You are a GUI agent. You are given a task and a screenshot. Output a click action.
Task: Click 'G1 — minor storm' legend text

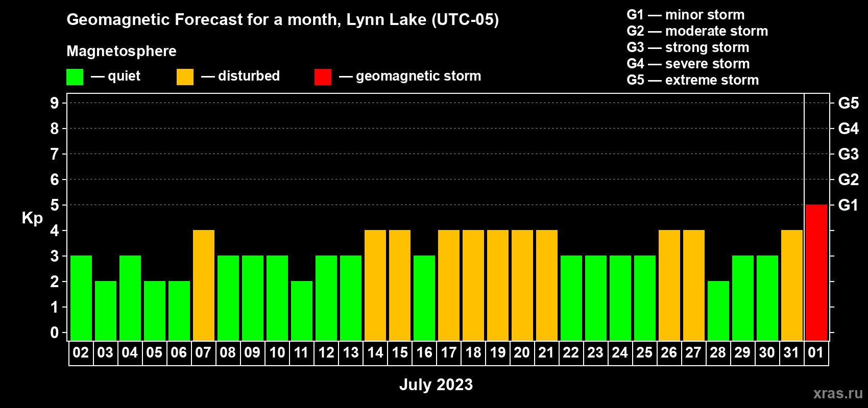(x=686, y=15)
